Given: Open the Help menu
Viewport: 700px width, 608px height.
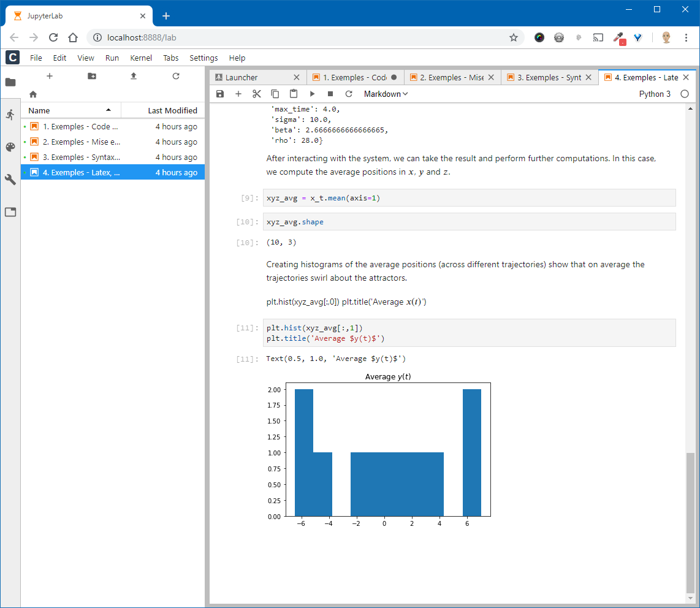Looking at the screenshot, I should [x=237, y=58].
